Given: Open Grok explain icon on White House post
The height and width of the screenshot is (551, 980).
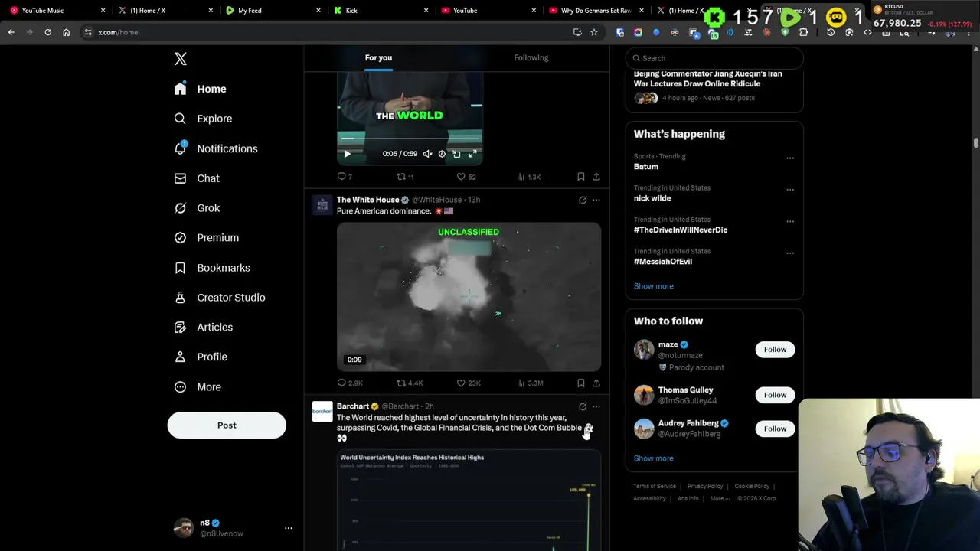Looking at the screenshot, I should click(x=583, y=201).
